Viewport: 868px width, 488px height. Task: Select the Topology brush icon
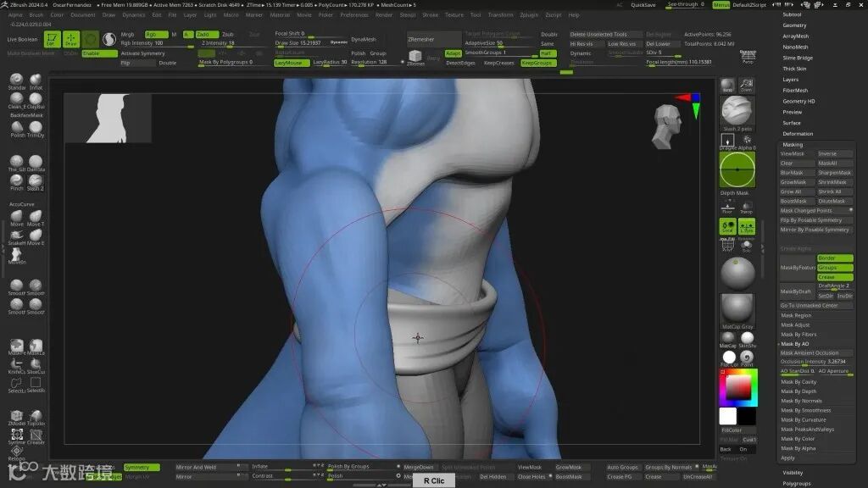tap(36, 417)
